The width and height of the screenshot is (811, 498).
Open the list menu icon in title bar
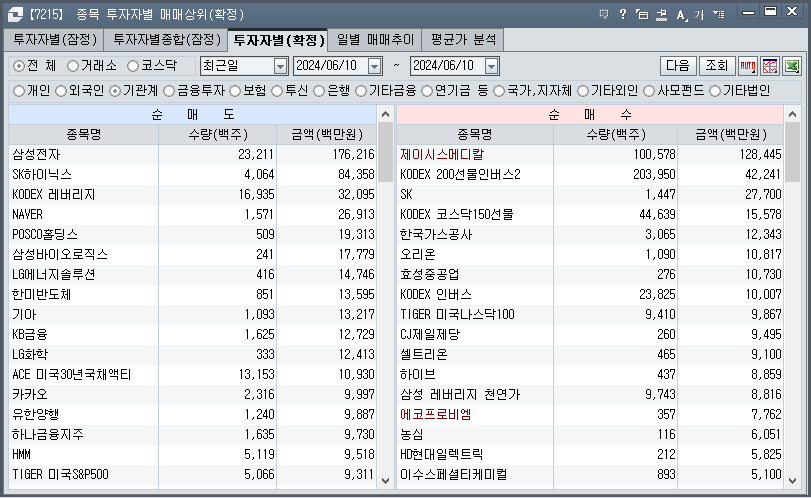pos(719,14)
